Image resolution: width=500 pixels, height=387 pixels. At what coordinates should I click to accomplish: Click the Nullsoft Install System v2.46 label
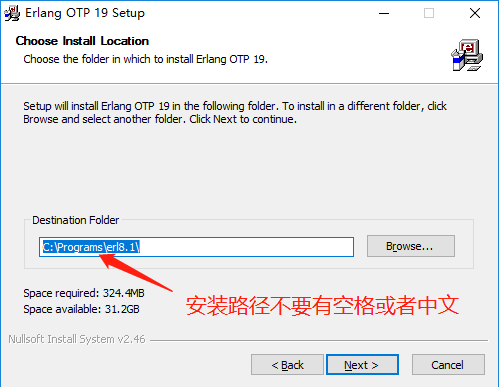tap(77, 339)
